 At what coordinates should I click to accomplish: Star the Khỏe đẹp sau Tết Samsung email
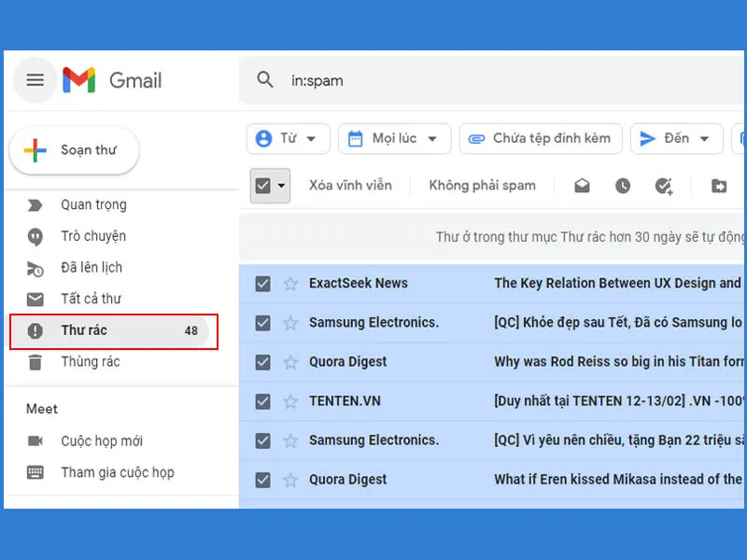pyautogui.click(x=290, y=323)
